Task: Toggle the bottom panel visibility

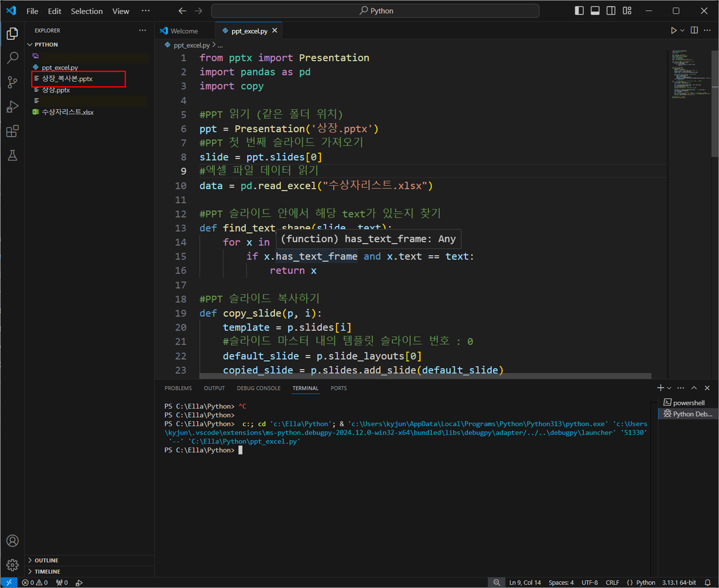Action: (x=595, y=11)
